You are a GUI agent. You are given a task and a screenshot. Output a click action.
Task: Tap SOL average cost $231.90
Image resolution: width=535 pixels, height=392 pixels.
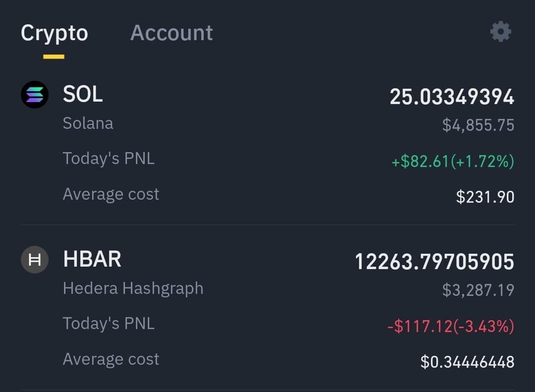click(485, 197)
